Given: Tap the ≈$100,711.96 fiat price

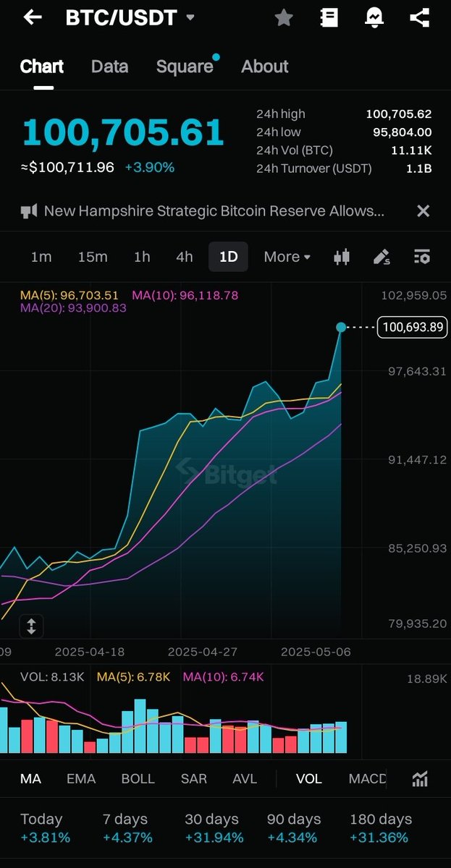Looking at the screenshot, I should (67, 167).
